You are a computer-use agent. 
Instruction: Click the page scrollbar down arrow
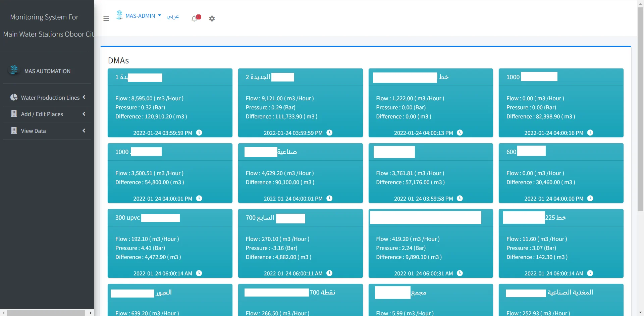640,313
